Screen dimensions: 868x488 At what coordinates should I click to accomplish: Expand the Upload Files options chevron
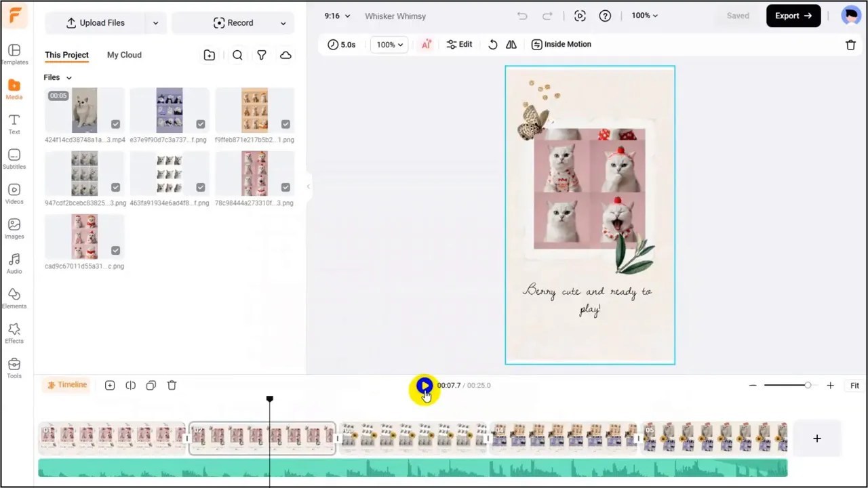155,22
